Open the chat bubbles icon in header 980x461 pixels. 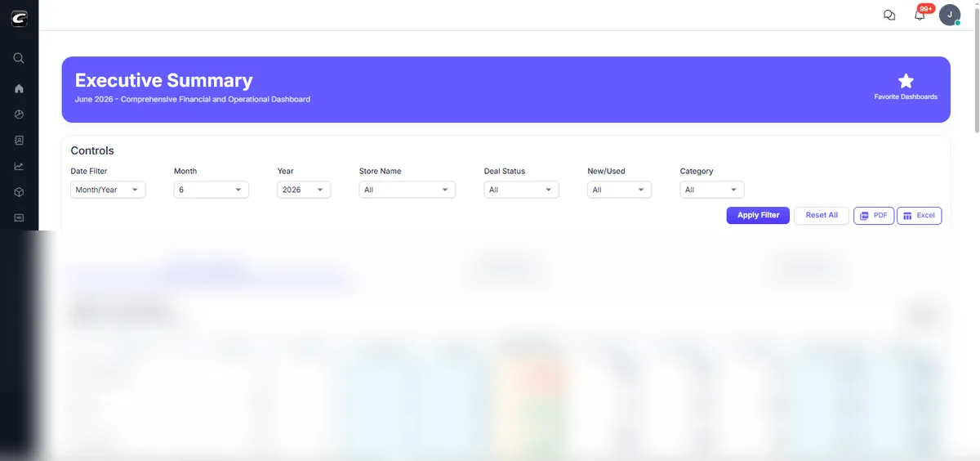click(x=889, y=15)
